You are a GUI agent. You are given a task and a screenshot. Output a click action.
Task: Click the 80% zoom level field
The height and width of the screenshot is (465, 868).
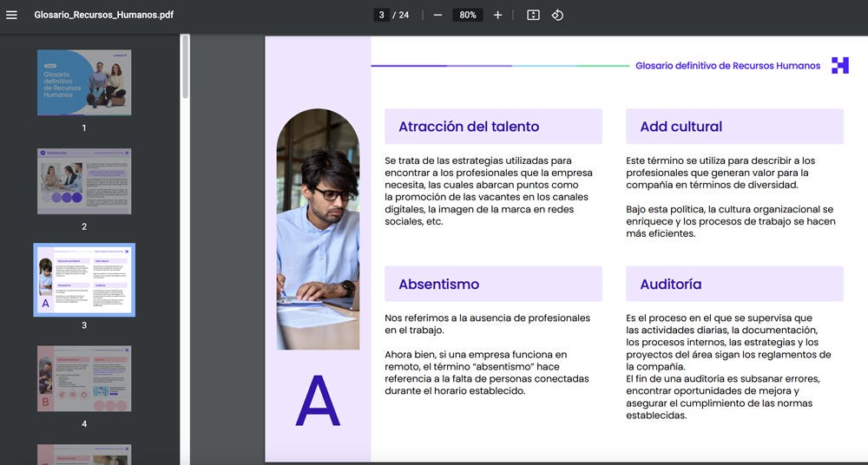coord(468,15)
